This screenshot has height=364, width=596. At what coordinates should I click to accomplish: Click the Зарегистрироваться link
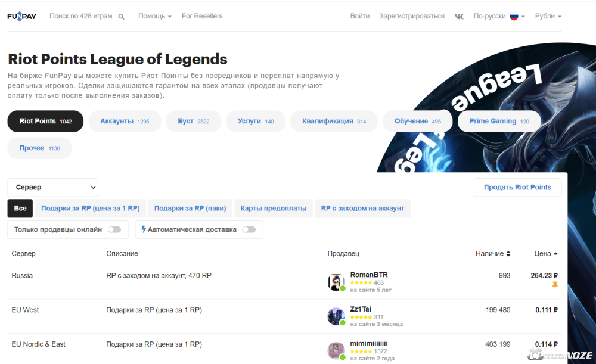[412, 16]
